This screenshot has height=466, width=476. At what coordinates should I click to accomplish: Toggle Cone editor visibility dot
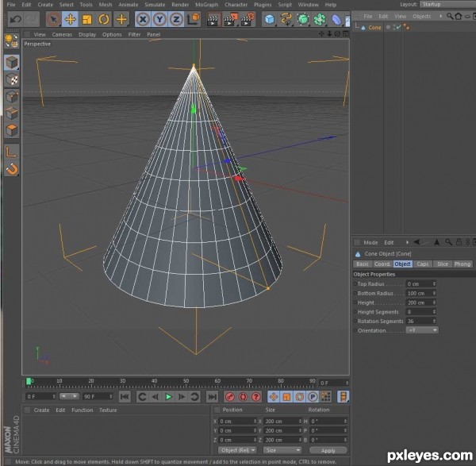pyautogui.click(x=388, y=27)
